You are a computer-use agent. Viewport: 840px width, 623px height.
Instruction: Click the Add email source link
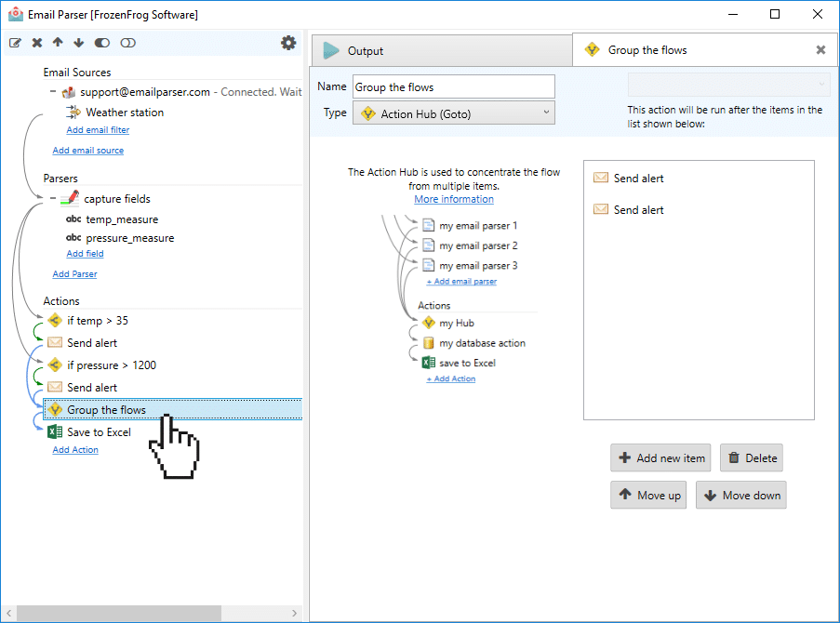[87, 151]
